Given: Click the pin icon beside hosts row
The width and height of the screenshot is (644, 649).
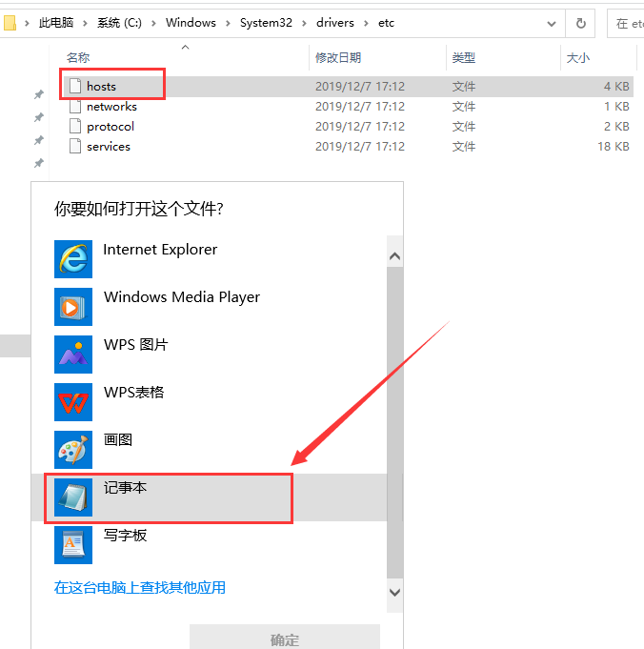Looking at the screenshot, I should click(x=38, y=94).
